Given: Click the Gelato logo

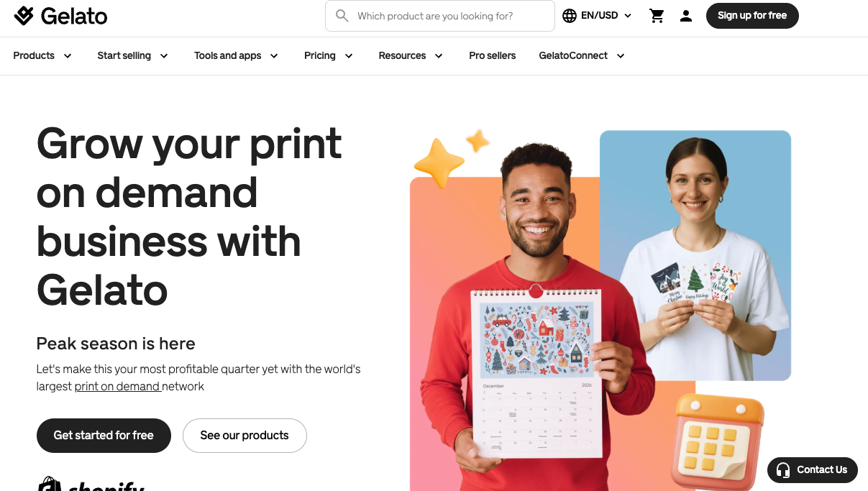Looking at the screenshot, I should tap(60, 15).
